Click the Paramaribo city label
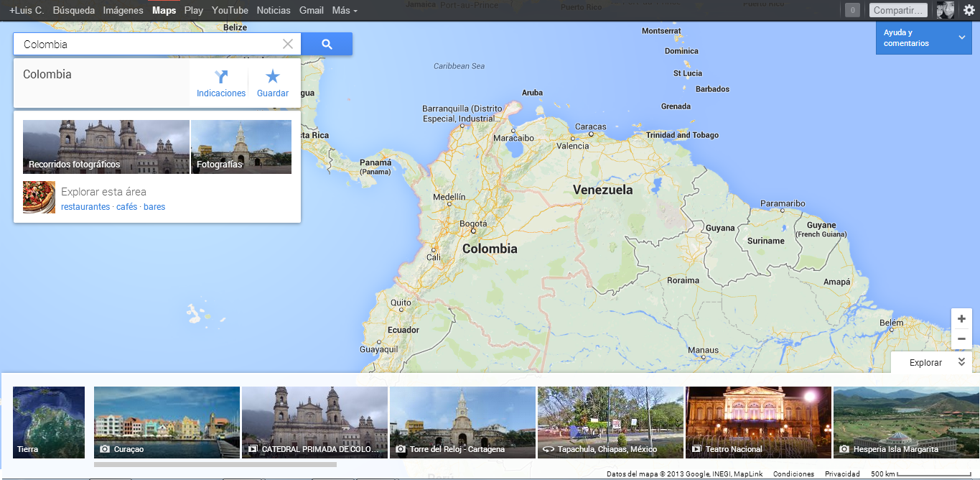The image size is (980, 480). point(783,204)
